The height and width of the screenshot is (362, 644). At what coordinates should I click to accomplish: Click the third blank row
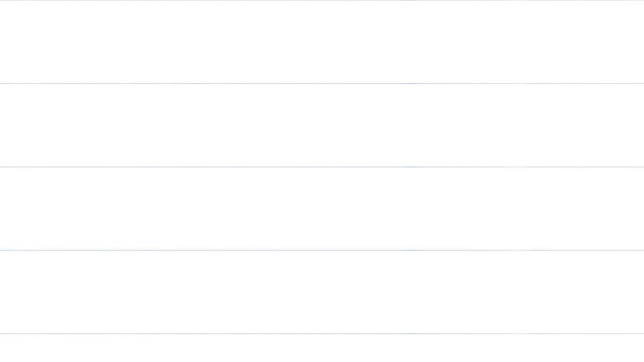click(x=322, y=208)
